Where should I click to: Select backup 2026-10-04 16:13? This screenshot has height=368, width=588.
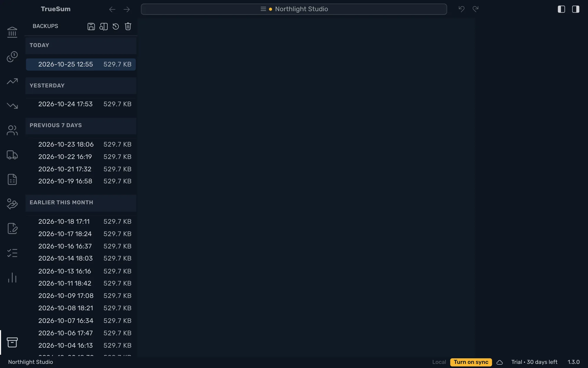pyautogui.click(x=81, y=346)
